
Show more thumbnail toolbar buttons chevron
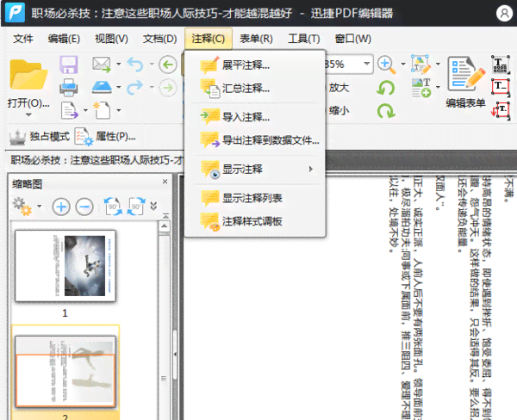tap(153, 207)
